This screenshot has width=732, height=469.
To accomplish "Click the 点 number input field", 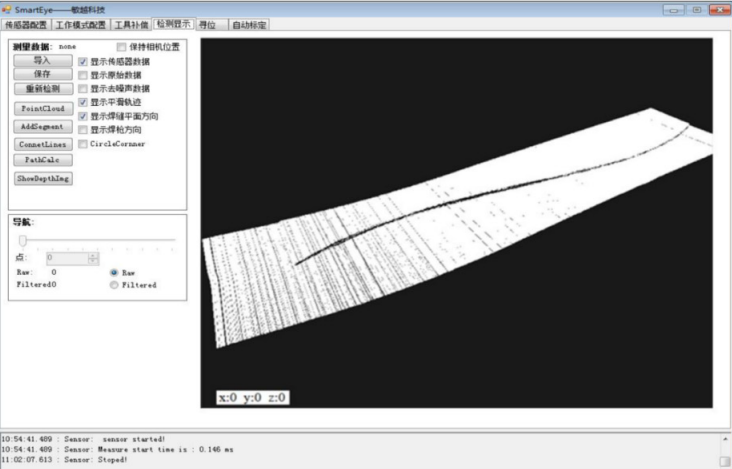I will click(x=67, y=258).
